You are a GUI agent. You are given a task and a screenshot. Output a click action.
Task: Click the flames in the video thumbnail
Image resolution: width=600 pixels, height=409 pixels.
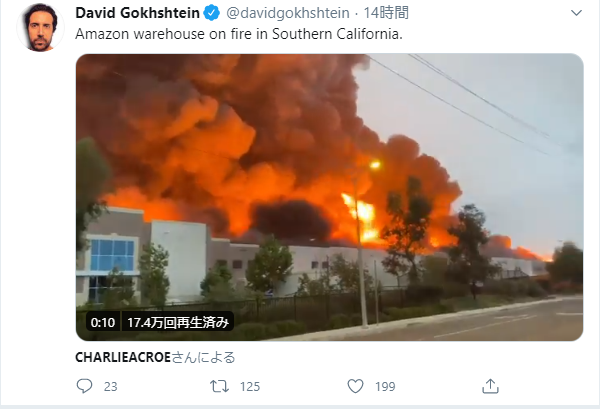[x=360, y=217]
